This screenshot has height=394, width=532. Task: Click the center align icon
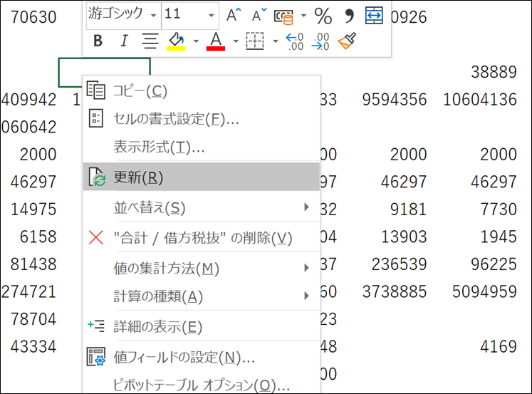pyautogui.click(x=150, y=41)
